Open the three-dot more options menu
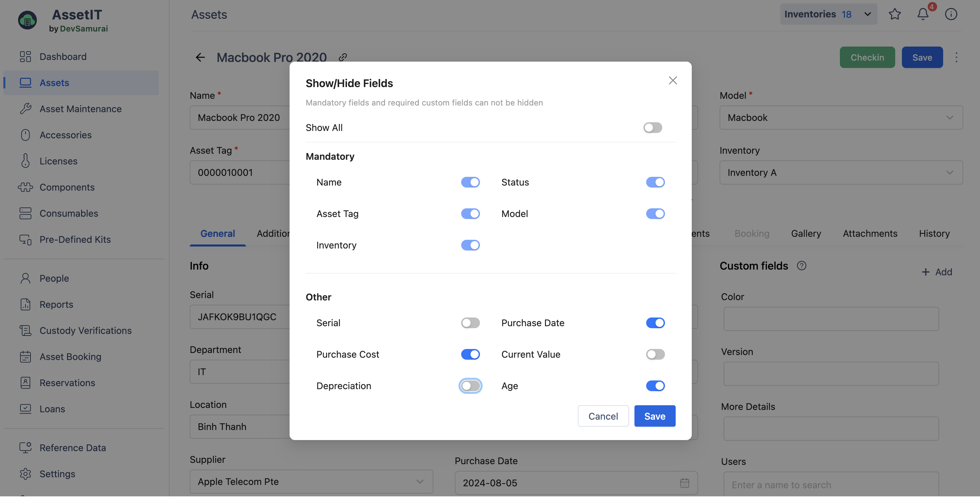 956,57
